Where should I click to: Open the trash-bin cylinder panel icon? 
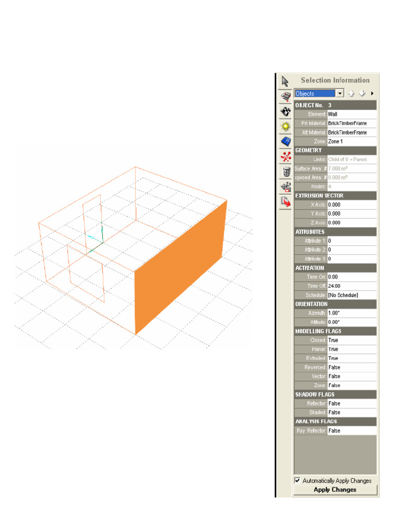285,171
